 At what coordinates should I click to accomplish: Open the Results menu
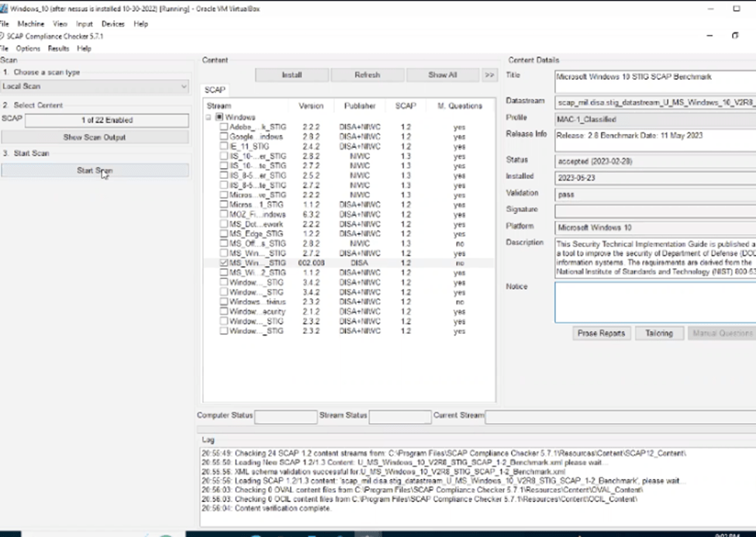coord(58,48)
